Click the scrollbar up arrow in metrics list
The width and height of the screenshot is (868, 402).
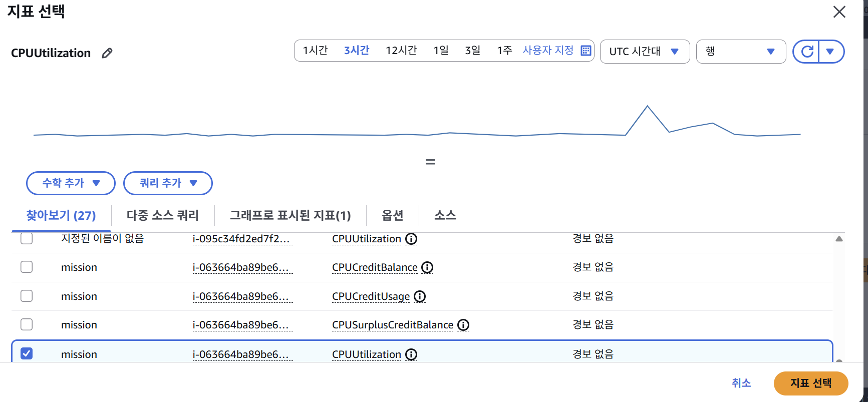coord(839,239)
